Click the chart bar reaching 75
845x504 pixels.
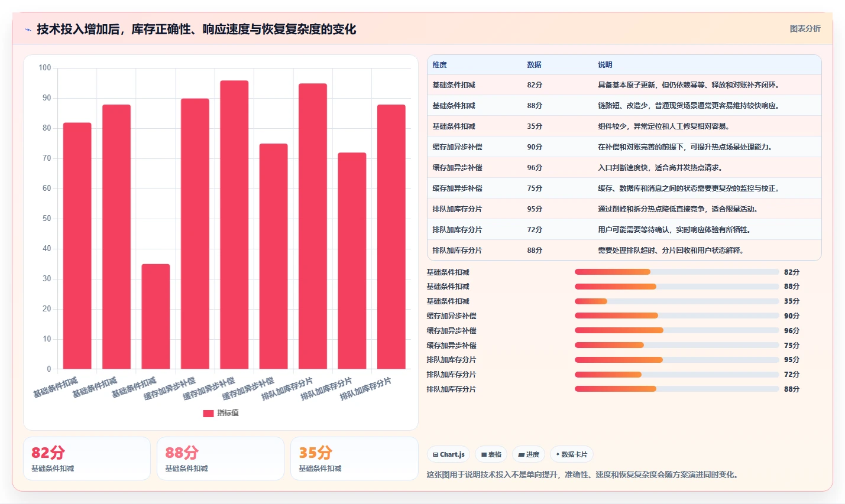click(x=273, y=256)
